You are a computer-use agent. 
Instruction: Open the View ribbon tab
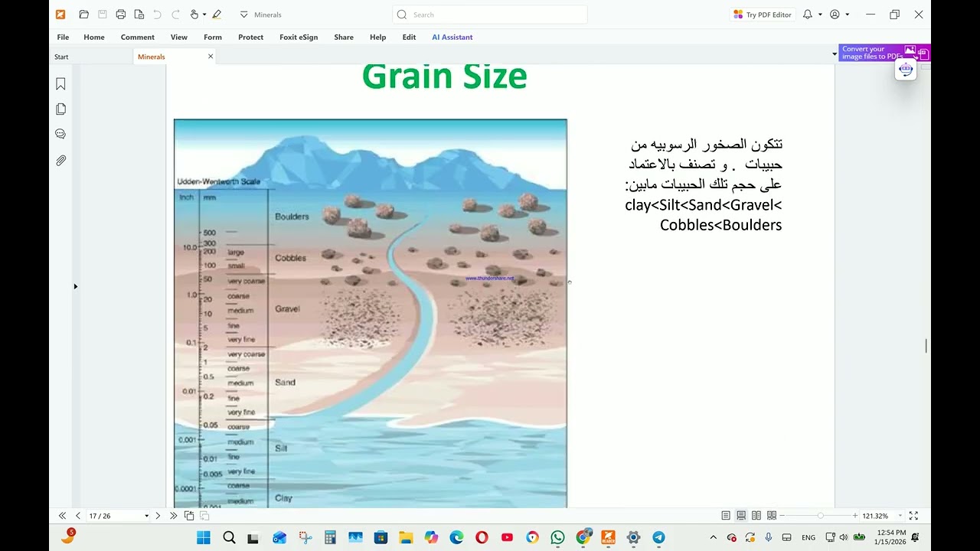[x=179, y=37]
